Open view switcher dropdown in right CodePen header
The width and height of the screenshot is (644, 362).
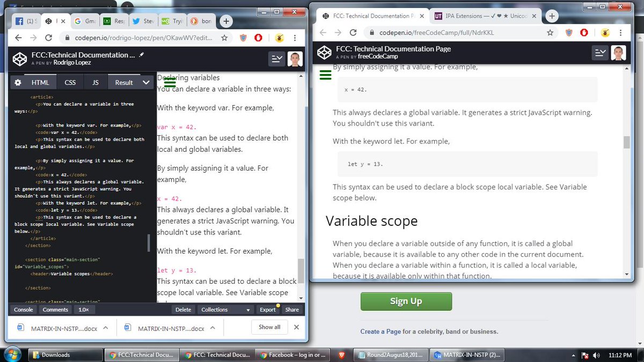tap(600, 53)
